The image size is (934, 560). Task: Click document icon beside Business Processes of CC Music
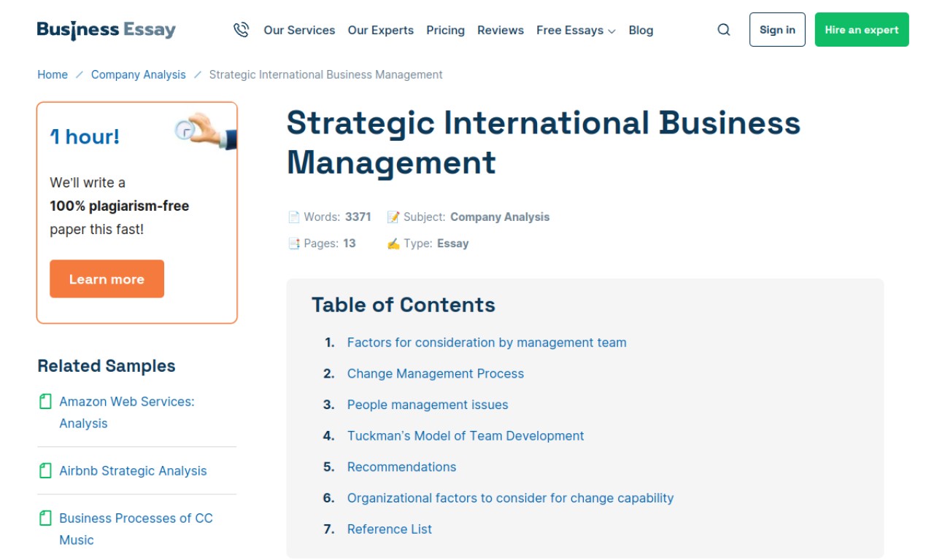(x=45, y=518)
